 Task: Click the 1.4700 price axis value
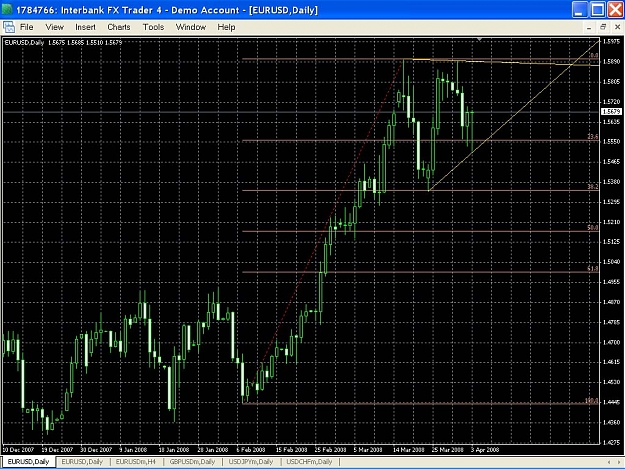pyautogui.click(x=612, y=342)
